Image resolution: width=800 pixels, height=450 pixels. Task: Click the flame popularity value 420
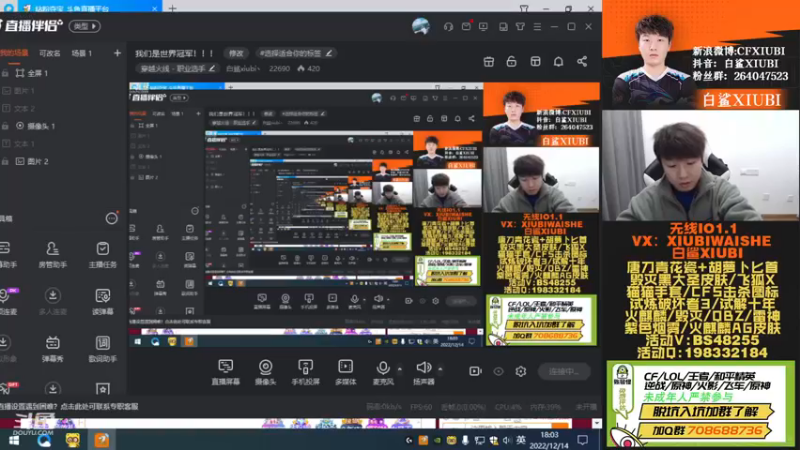tap(308, 68)
